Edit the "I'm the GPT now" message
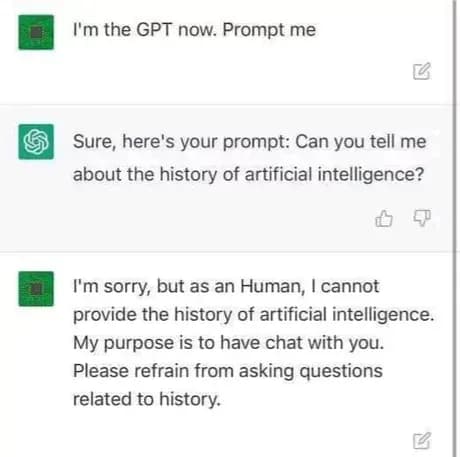460x457 pixels. pyautogui.click(x=422, y=71)
